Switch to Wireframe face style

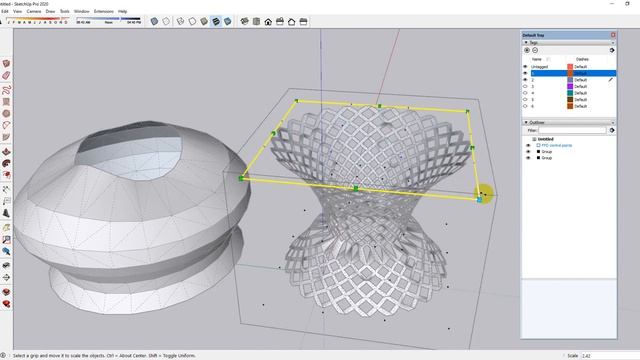click(x=180, y=21)
